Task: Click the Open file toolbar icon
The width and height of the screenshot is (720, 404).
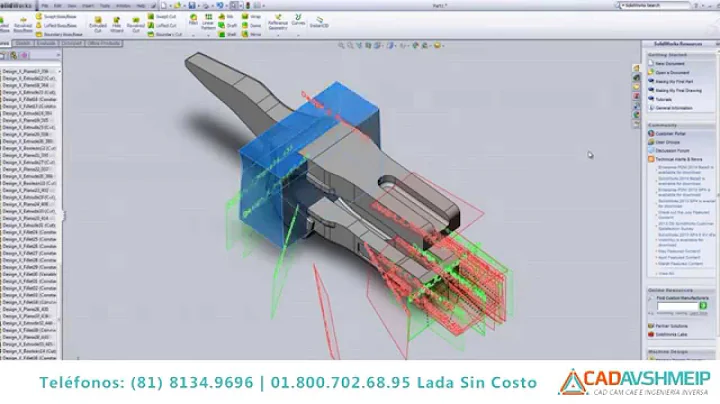Action: (177, 6)
